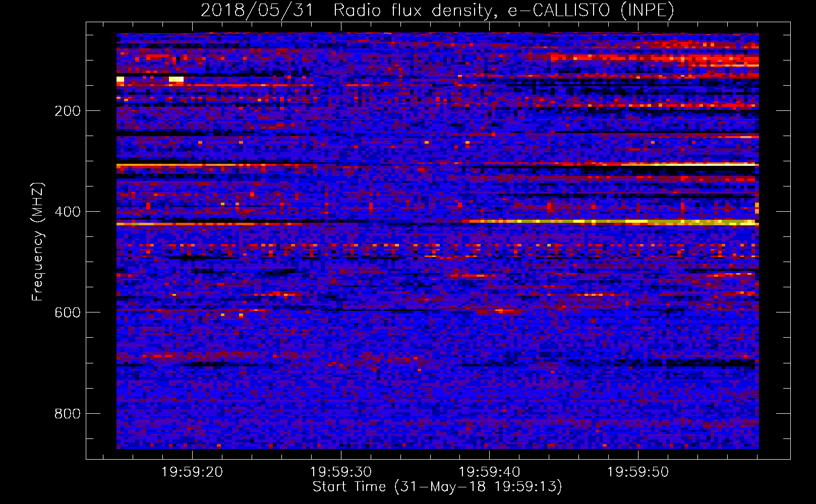
Task: Click the 19:59:20 time tick label
Action: (x=192, y=472)
